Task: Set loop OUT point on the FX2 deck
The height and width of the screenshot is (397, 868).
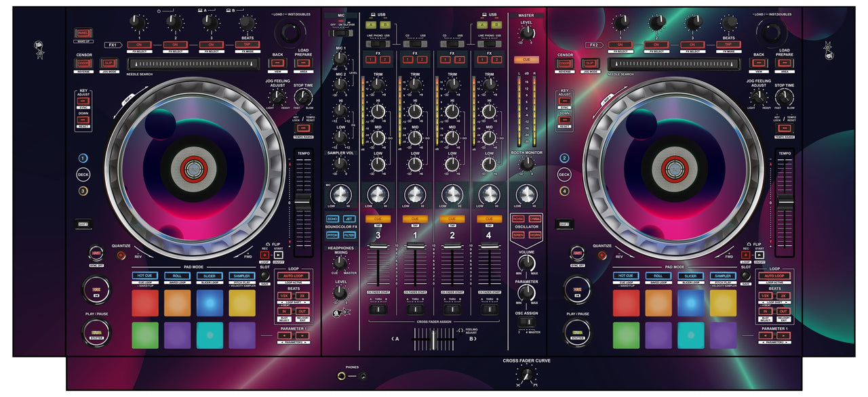Action: pyautogui.click(x=785, y=312)
